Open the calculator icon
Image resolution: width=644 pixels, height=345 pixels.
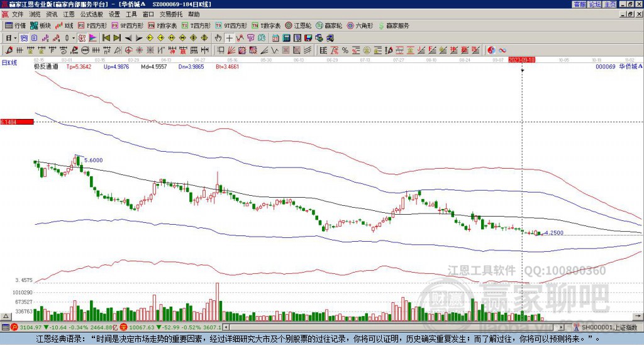[286, 38]
